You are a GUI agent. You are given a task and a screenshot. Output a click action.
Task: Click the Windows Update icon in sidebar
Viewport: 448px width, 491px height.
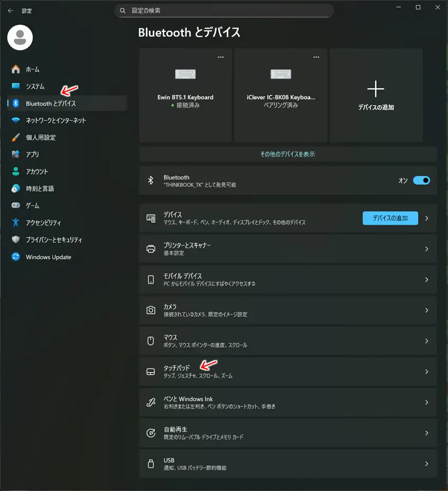(16, 257)
